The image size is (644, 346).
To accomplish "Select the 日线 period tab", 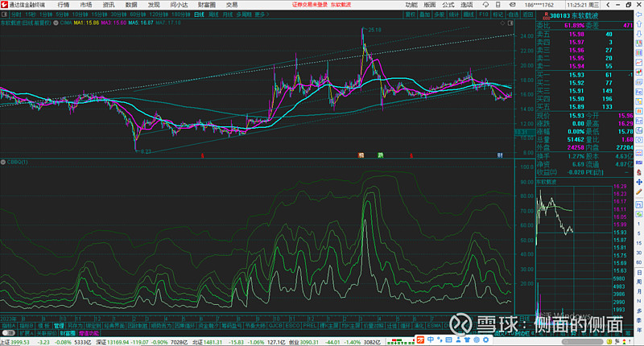I will (x=199, y=14).
